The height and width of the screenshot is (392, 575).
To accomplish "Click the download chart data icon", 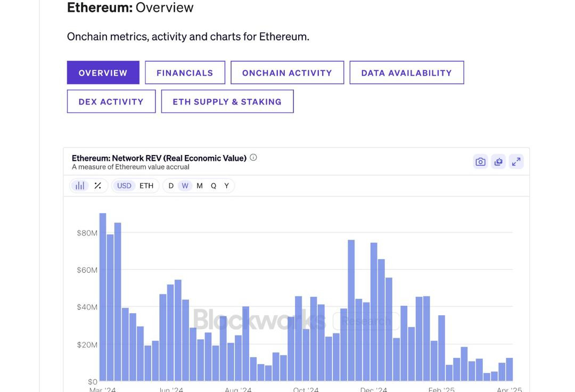I will click(x=498, y=162).
